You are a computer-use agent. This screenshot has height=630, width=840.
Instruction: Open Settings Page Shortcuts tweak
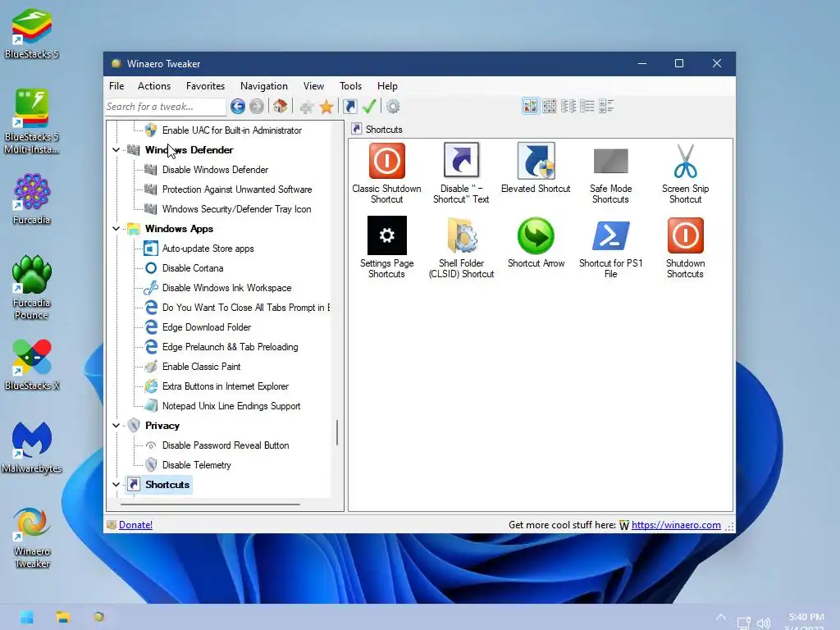pyautogui.click(x=387, y=248)
